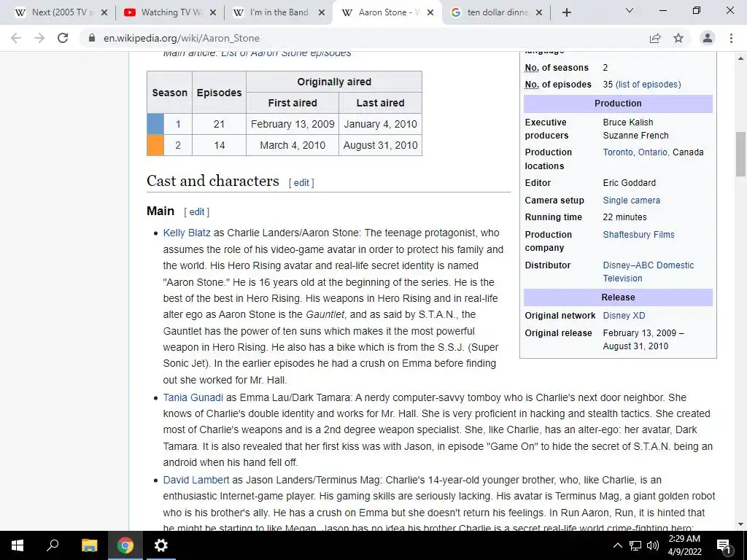Viewport: 747px width, 560px height.
Task: Click the "No. of seasons" label
Action: click(x=557, y=68)
